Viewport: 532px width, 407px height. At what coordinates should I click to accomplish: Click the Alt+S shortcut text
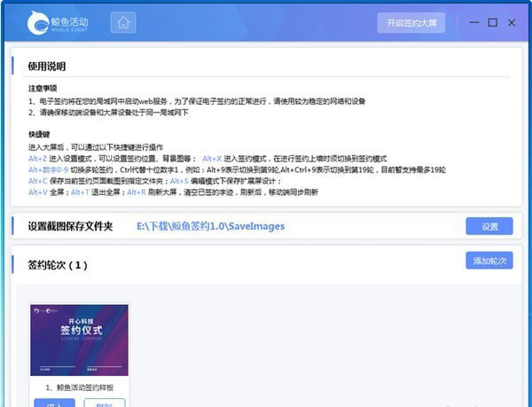coord(179,181)
